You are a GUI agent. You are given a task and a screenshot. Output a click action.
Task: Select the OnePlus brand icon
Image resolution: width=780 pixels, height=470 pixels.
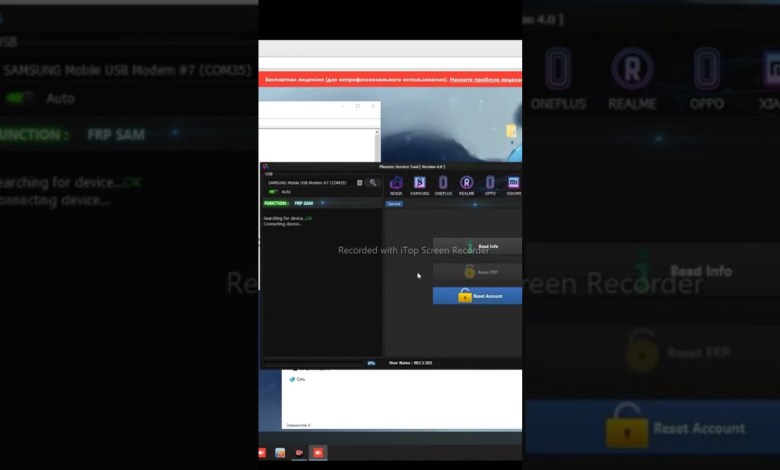443,186
